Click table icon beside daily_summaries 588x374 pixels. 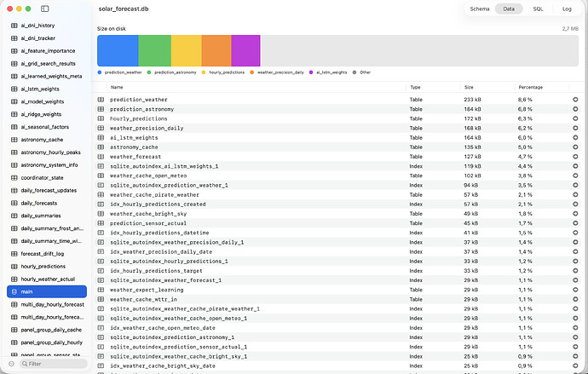(14, 216)
